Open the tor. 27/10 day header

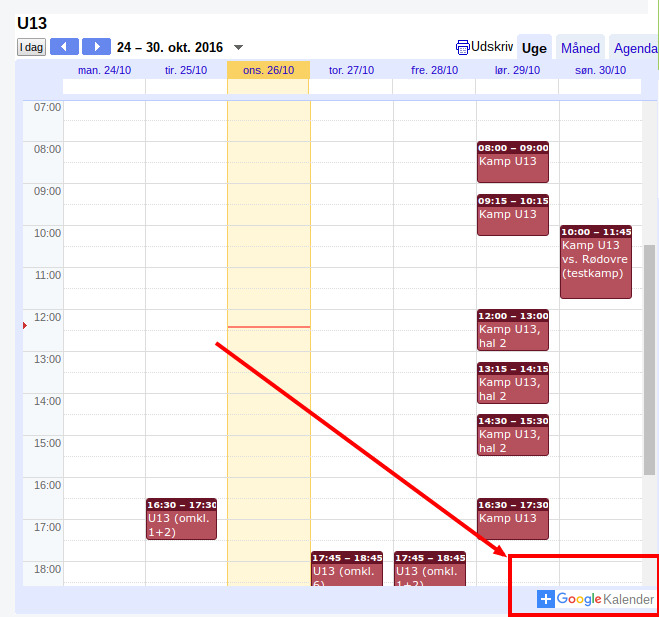(x=351, y=70)
